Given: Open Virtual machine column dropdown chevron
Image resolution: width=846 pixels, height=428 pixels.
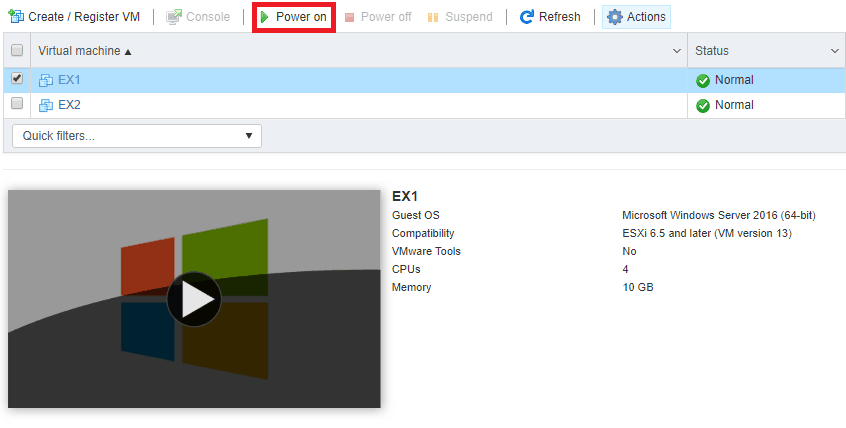Looking at the screenshot, I should [677, 51].
